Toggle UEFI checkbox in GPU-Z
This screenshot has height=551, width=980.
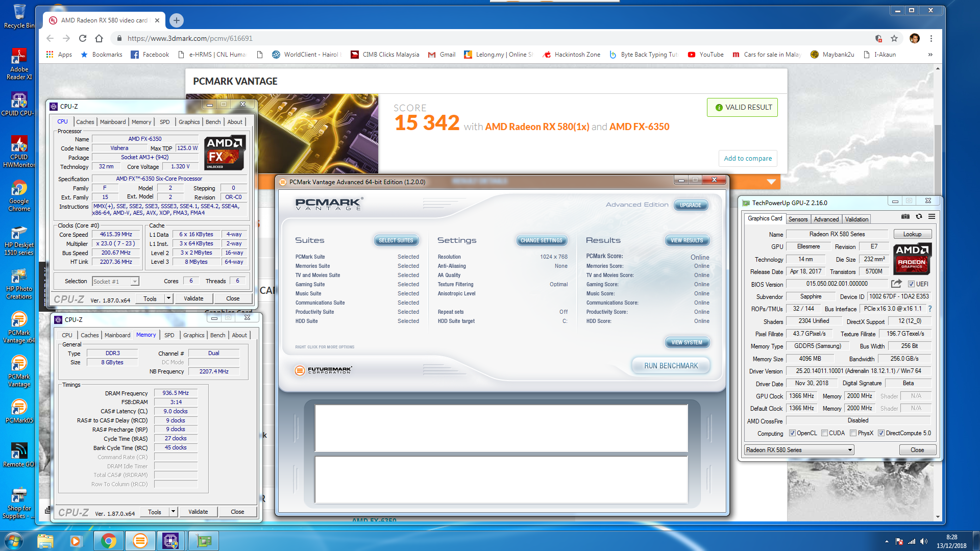pyautogui.click(x=911, y=284)
